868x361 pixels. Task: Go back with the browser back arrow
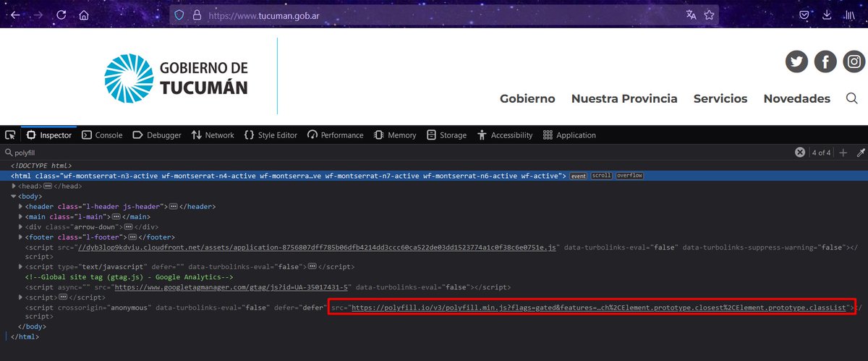(16, 14)
